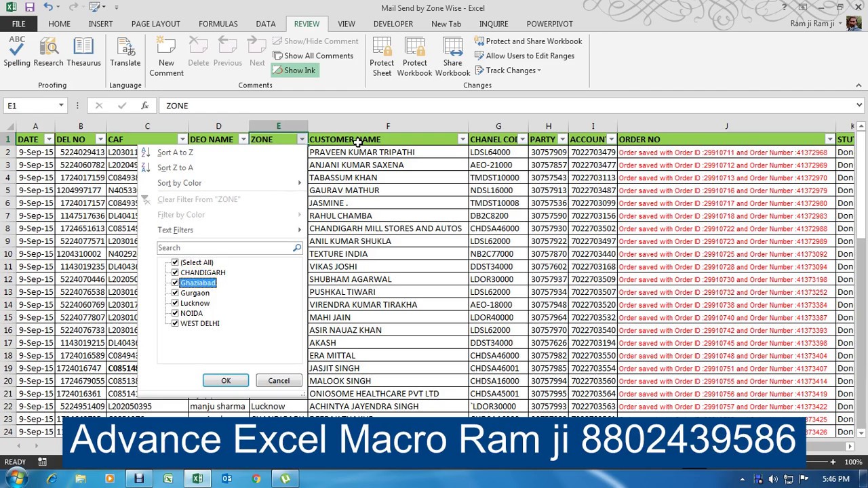Click the Save icon in Quick Access Toolbar
Screen dimensions: 868x488
29,7
